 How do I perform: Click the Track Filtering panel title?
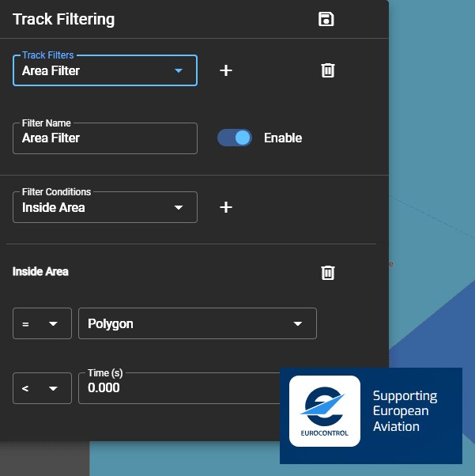(x=63, y=19)
